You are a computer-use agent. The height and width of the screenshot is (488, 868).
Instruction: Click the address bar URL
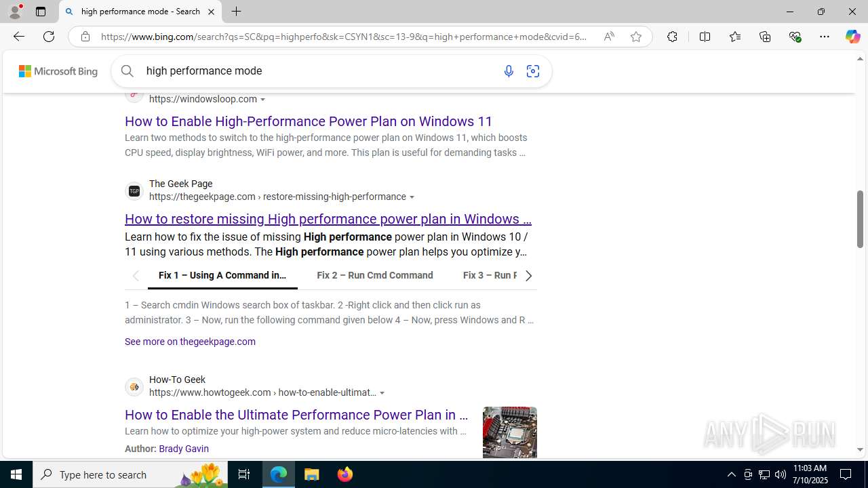(344, 37)
